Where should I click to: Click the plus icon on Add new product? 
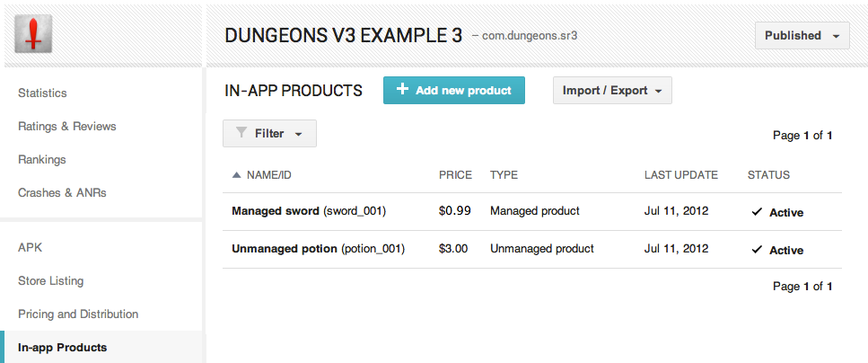403,90
